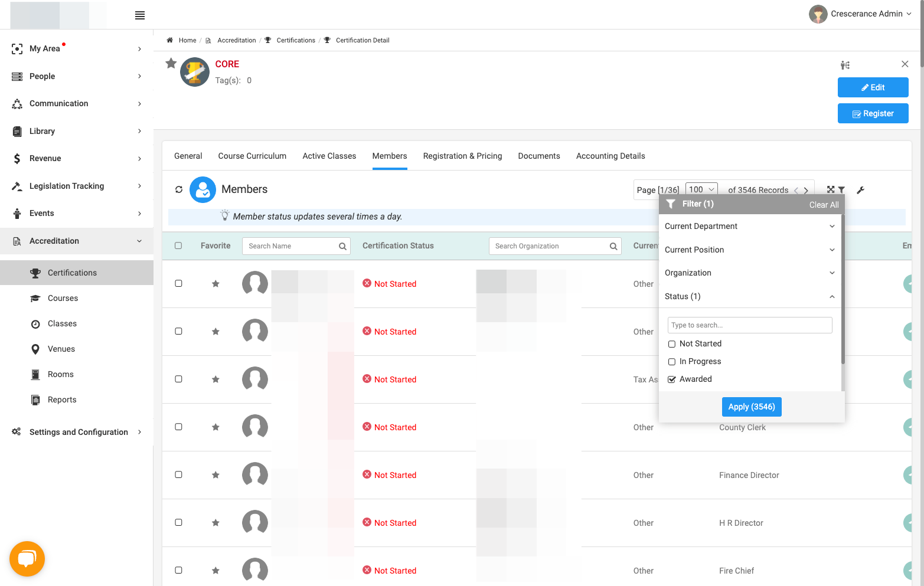Check the Not Started status filter
924x586 pixels.
pyautogui.click(x=672, y=344)
